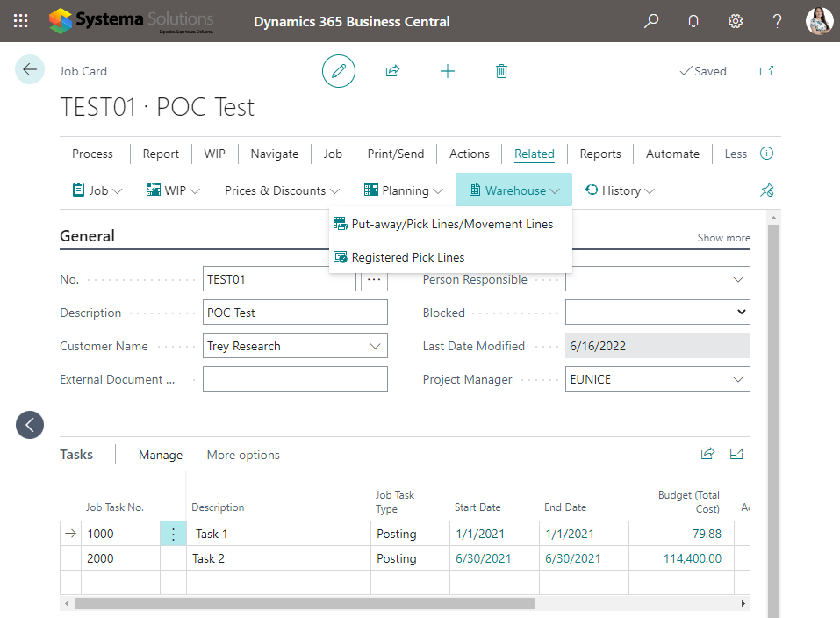This screenshot has width=840, height=618.
Task: Open the app launcher waffle icon
Action: pos(21,21)
